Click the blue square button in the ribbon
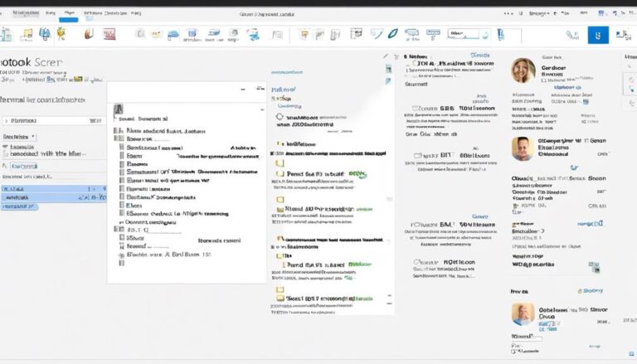The height and width of the screenshot is (364, 637). 597,35
